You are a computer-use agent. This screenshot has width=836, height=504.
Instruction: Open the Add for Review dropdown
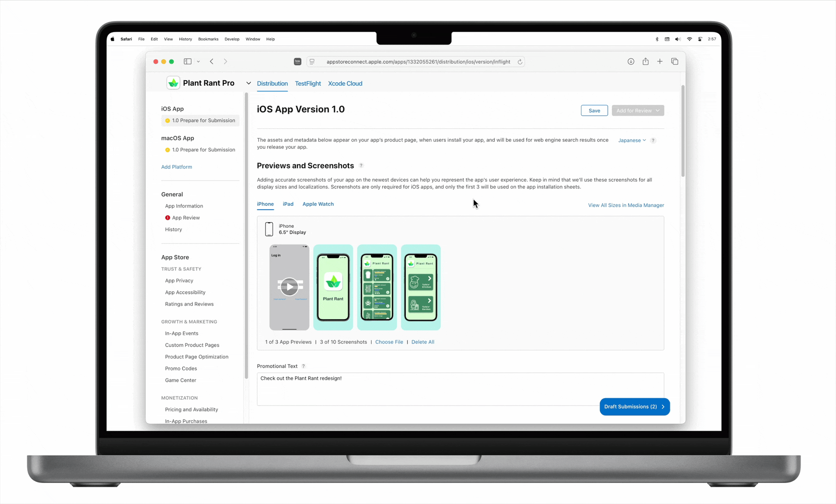(x=638, y=111)
